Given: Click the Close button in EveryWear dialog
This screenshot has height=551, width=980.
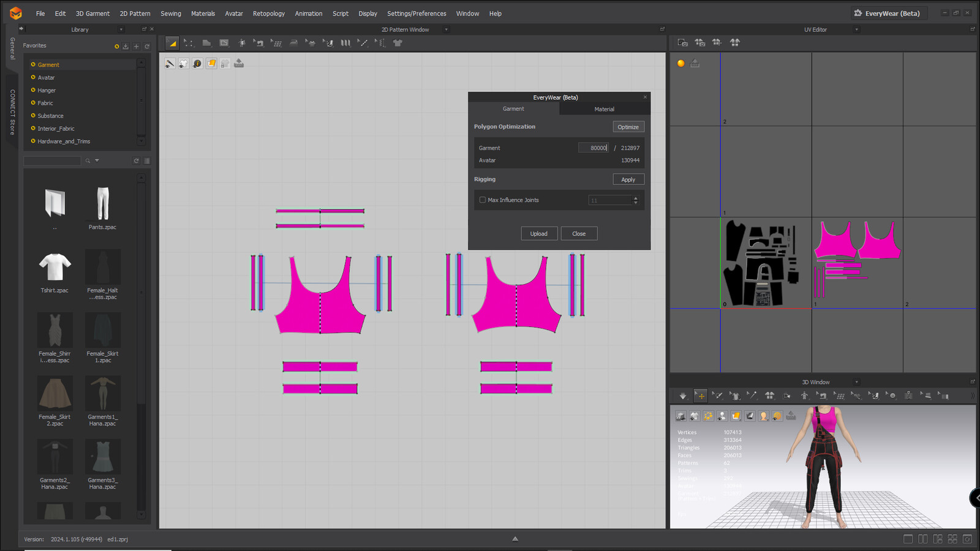Looking at the screenshot, I should coord(579,233).
